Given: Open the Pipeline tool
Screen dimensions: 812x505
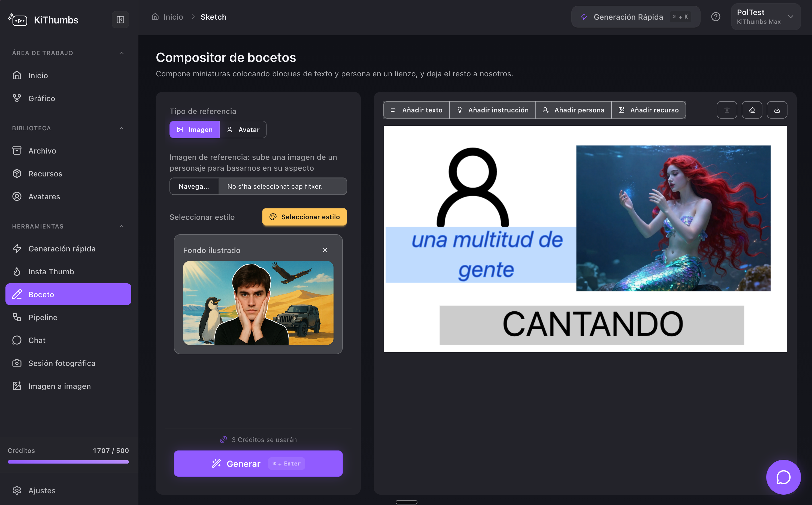Looking at the screenshot, I should point(68,317).
